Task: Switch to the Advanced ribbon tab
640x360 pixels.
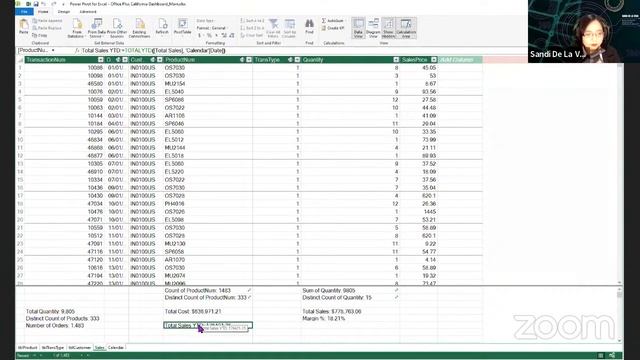Action: coord(88,12)
